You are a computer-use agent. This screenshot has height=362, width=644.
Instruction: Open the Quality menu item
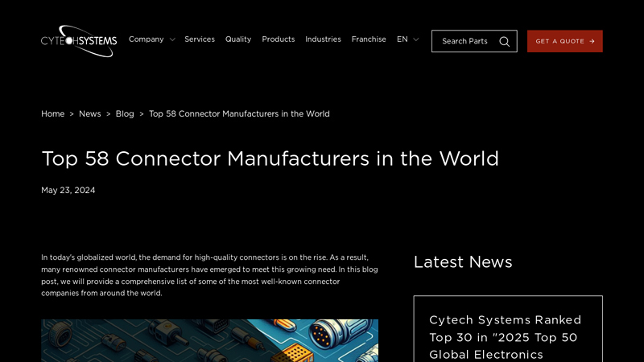[x=238, y=39]
